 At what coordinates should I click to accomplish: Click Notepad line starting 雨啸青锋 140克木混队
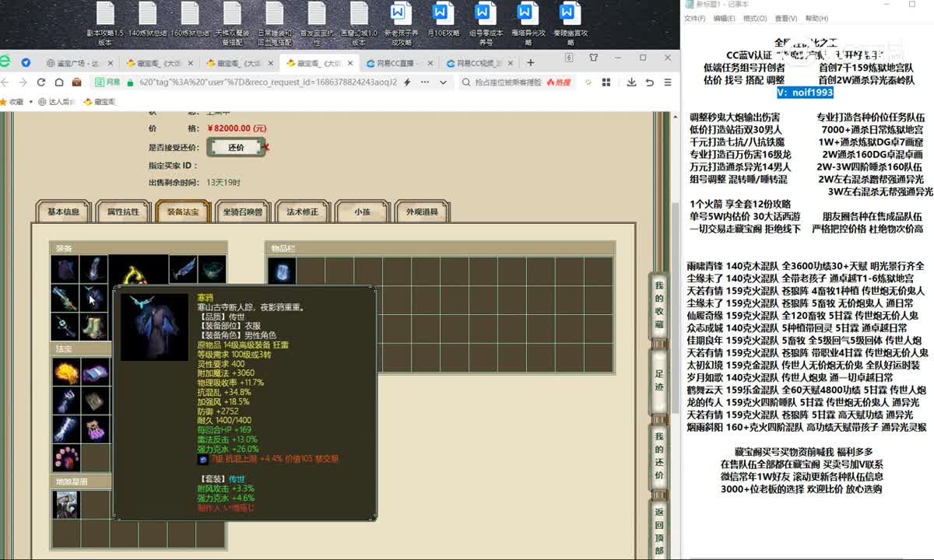[x=806, y=266]
